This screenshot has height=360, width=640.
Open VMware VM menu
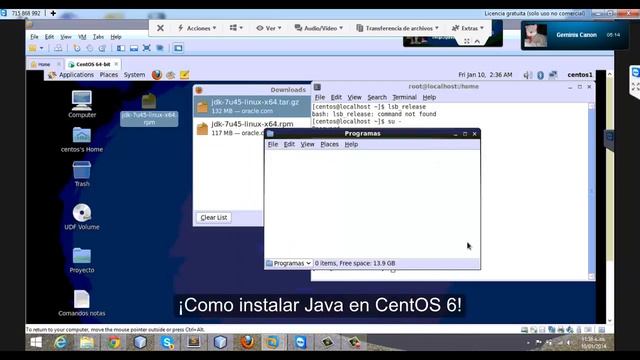point(82,37)
